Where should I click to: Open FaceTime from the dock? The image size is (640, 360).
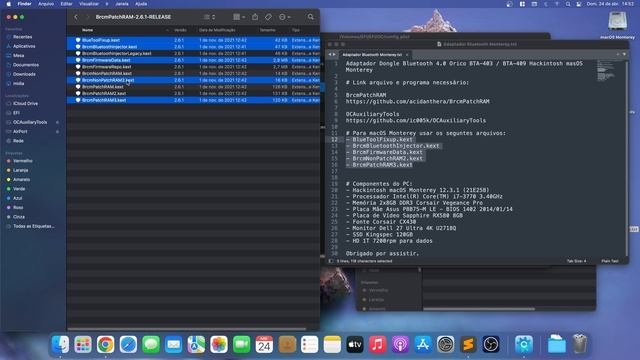click(242, 344)
